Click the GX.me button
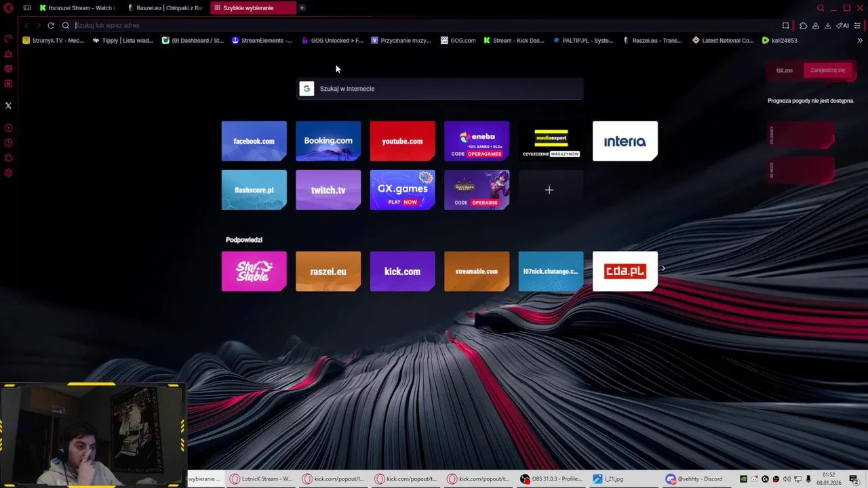The width and height of the screenshot is (868, 488). point(785,70)
